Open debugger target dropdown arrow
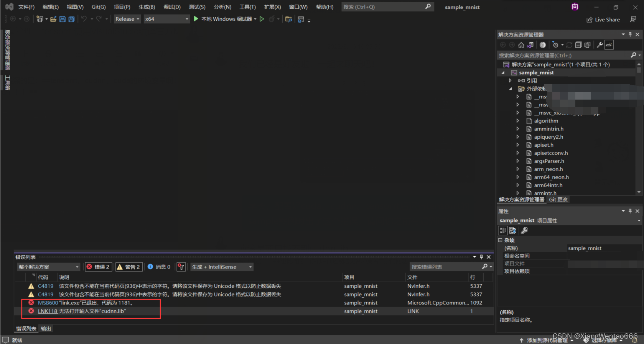644x344 pixels. tap(255, 19)
